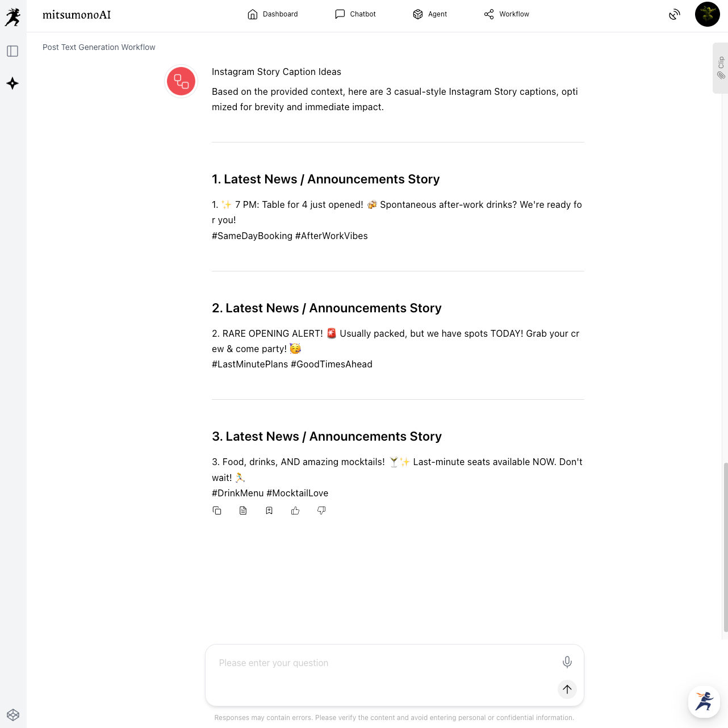Bookmark the generated response
Viewport: 728px width, 728px height.
coord(269,511)
